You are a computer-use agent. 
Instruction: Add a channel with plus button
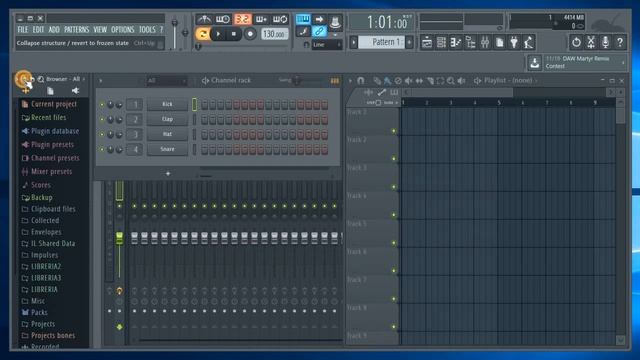click(x=168, y=173)
